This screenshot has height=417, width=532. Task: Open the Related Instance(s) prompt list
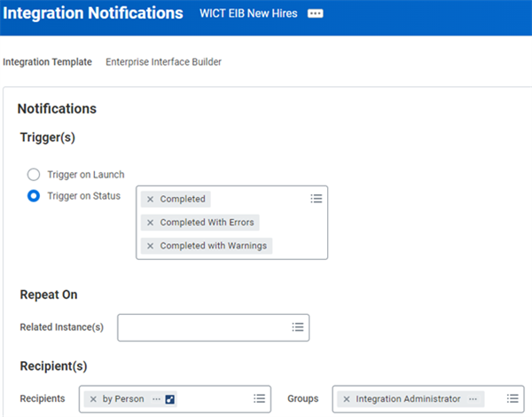[x=298, y=327]
